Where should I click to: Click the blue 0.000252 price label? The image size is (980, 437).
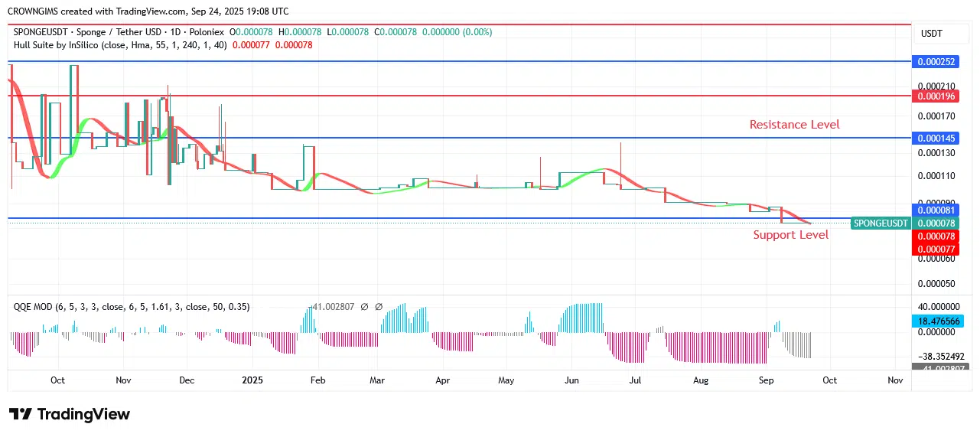coord(937,62)
